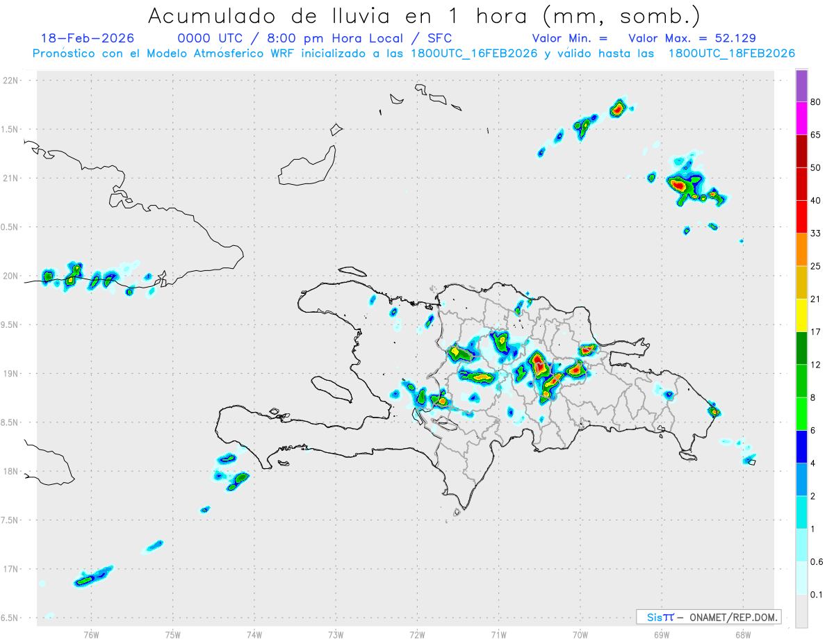The width and height of the screenshot is (834, 644).
Task: Click the '69W' longitude axis label
Action: tap(662, 634)
